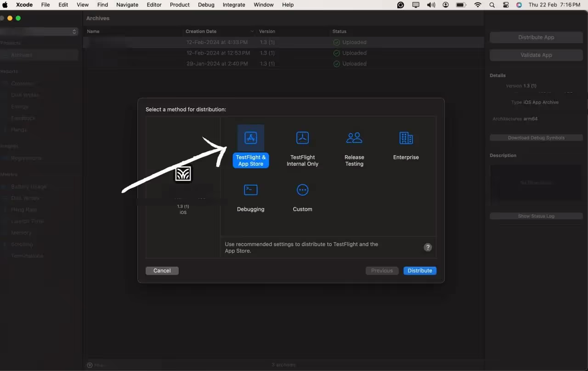Viewport: 588px width, 371px height.
Task: Open the File menu
Action: pyautogui.click(x=45, y=5)
